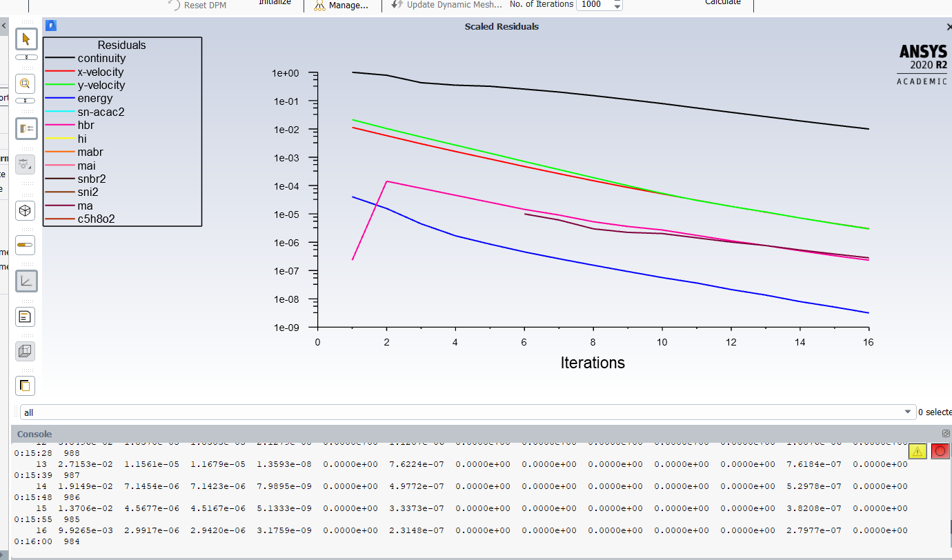Image resolution: width=952 pixels, height=560 pixels.
Task: Click the overlapping windows copy icon
Action: [x=25, y=386]
